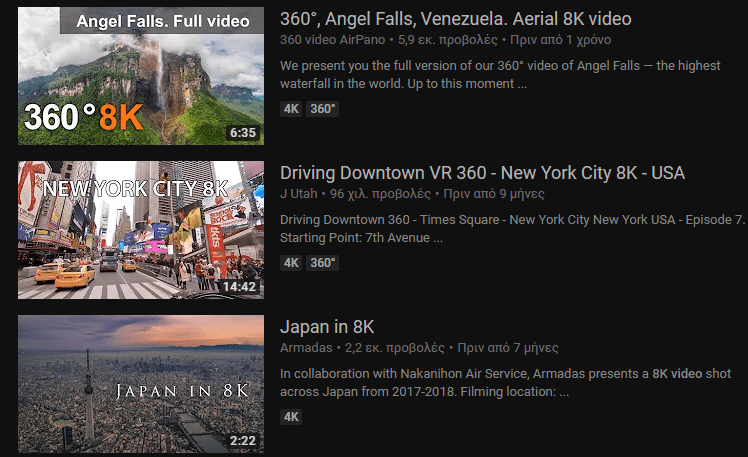Screen dimensions: 748x457
Task: Open the 'J Utah' channel
Action: tap(299, 194)
